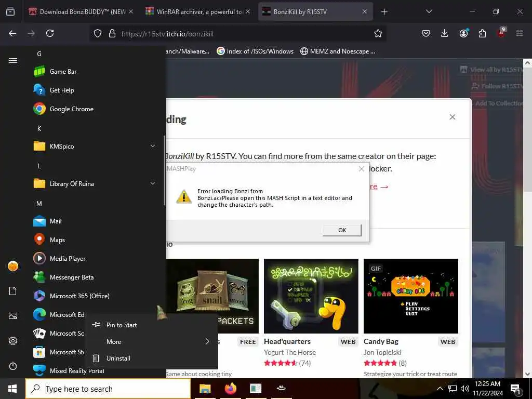Open MEMZ and Noescape bookmark

tap(338, 51)
